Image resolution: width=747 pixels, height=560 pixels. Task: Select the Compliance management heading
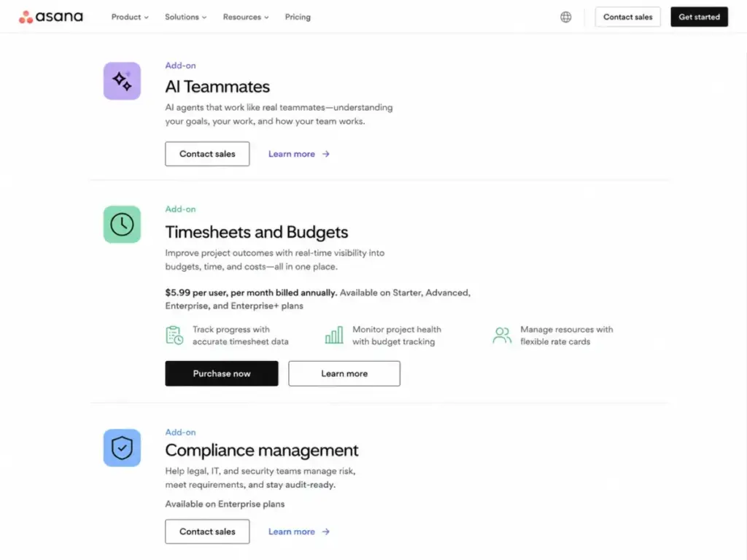[262, 450]
